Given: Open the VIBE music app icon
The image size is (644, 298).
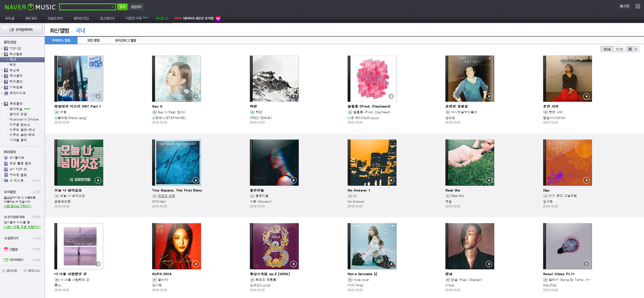Looking at the screenshot, I should (x=218, y=18).
